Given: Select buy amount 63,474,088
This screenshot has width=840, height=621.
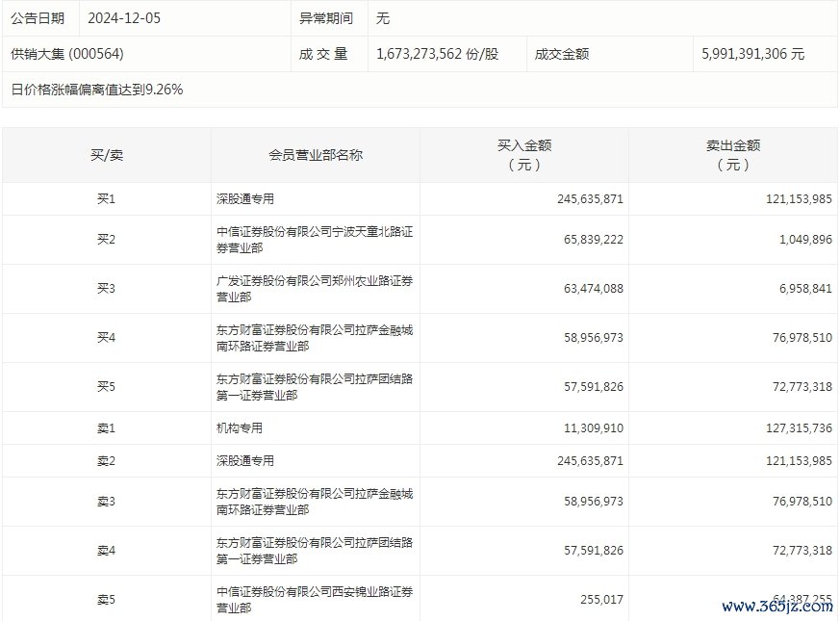Looking at the screenshot, I should tap(593, 289).
